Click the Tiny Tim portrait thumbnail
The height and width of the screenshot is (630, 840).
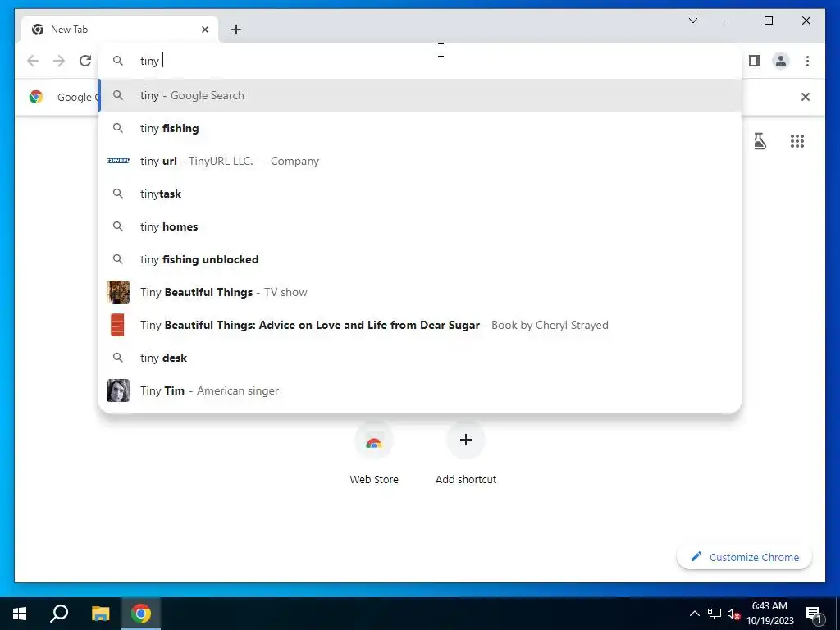pos(118,390)
